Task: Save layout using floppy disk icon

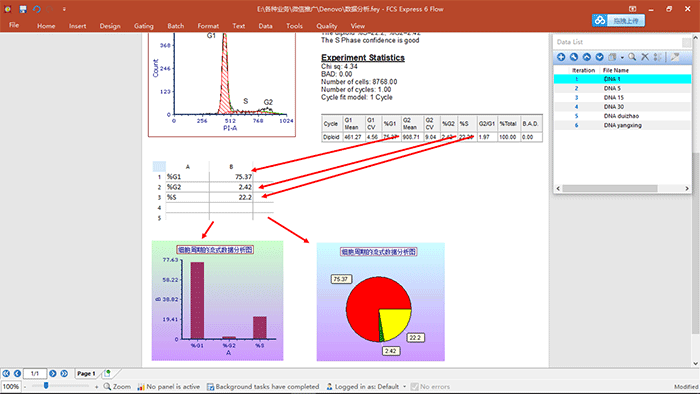Action: 23,9
